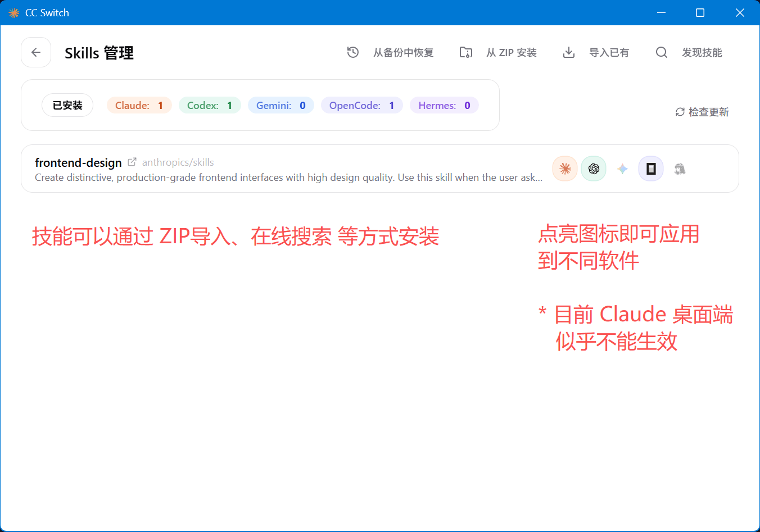Click the check updates refresh icon
Viewport: 760px width, 532px height.
pos(680,112)
